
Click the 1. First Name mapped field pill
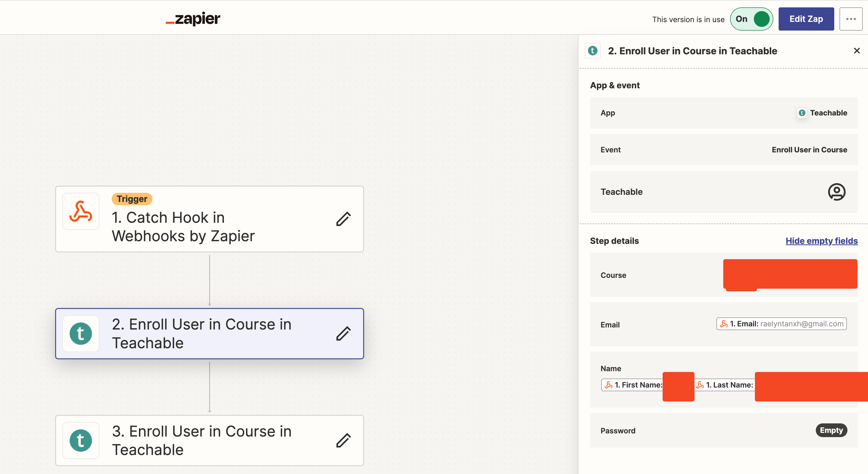click(x=632, y=385)
